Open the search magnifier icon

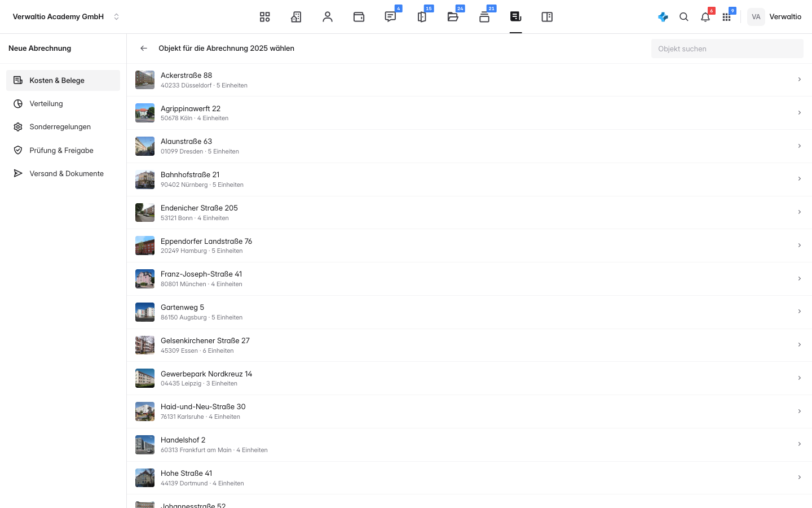684,17
